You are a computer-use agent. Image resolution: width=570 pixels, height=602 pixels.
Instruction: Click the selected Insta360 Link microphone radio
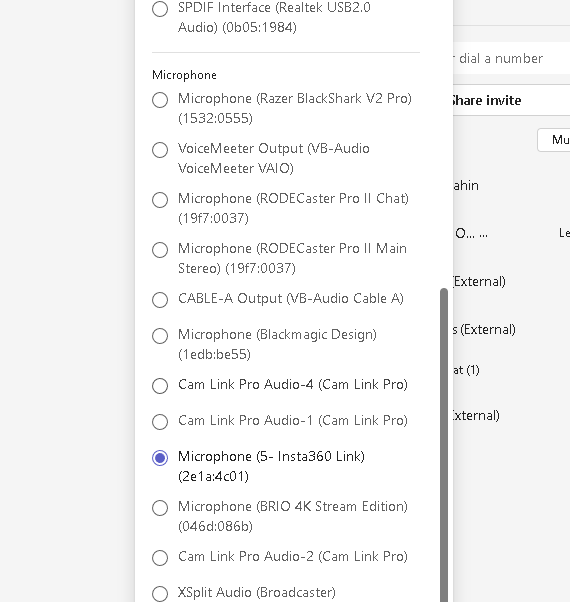pyautogui.click(x=160, y=458)
